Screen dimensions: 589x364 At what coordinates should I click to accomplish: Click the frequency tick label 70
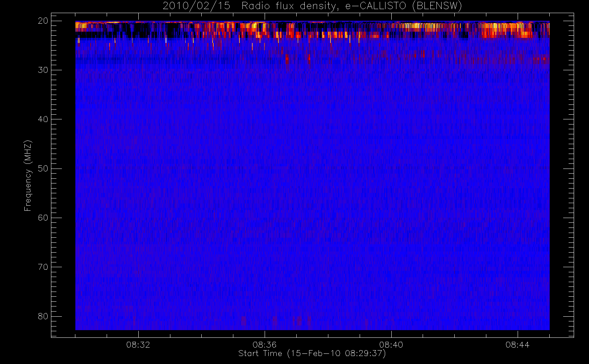(43, 267)
